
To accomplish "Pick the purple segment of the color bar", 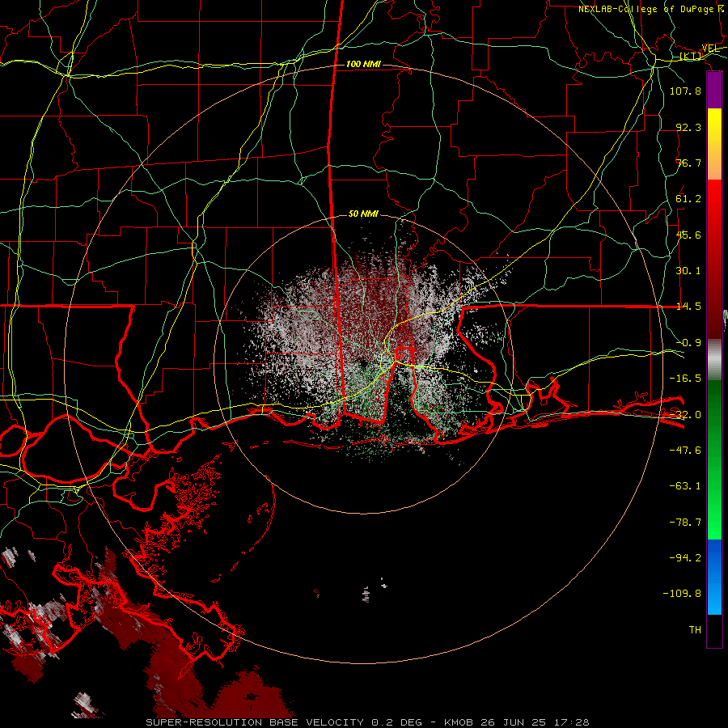I will (x=714, y=90).
